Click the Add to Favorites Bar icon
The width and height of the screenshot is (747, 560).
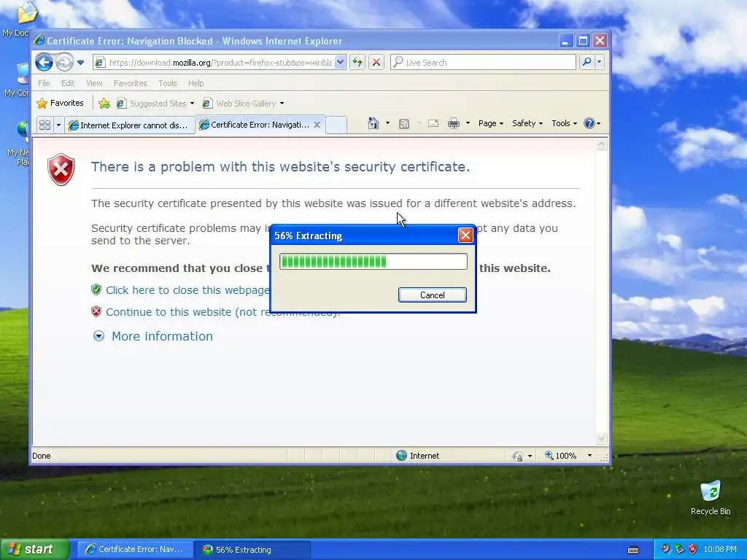click(x=104, y=103)
